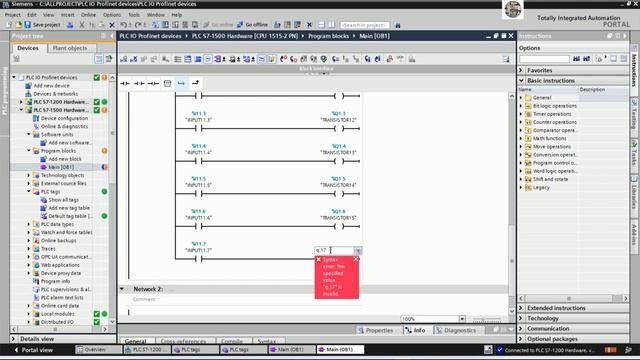Expand the PLC S7-1200 Hardware tree node
This screenshot has height=360, width=640.
[21, 102]
